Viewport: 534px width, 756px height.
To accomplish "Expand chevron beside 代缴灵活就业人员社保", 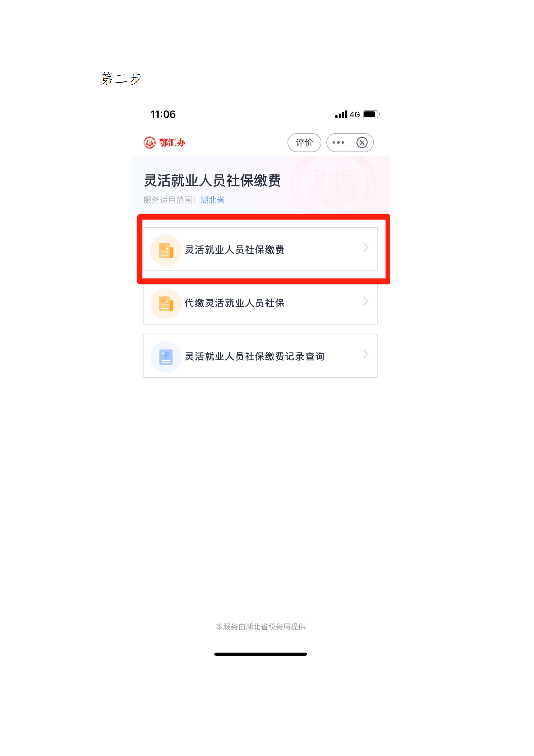I will [x=366, y=301].
